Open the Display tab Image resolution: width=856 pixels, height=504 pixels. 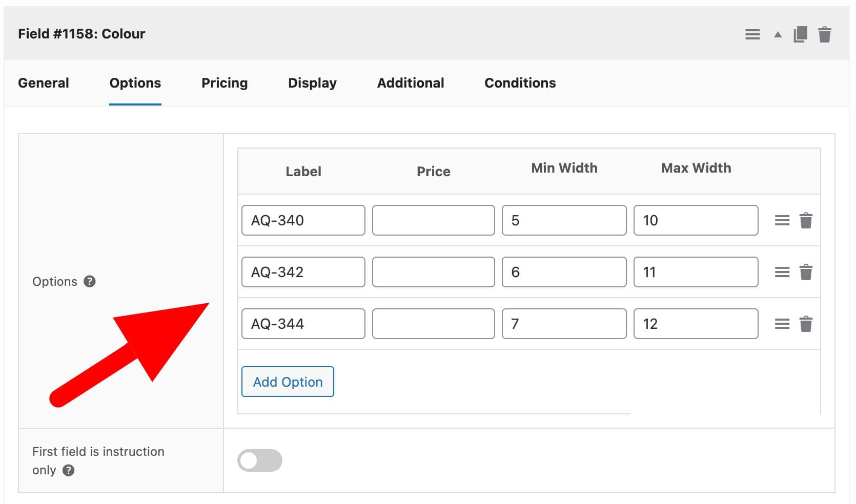[312, 82]
